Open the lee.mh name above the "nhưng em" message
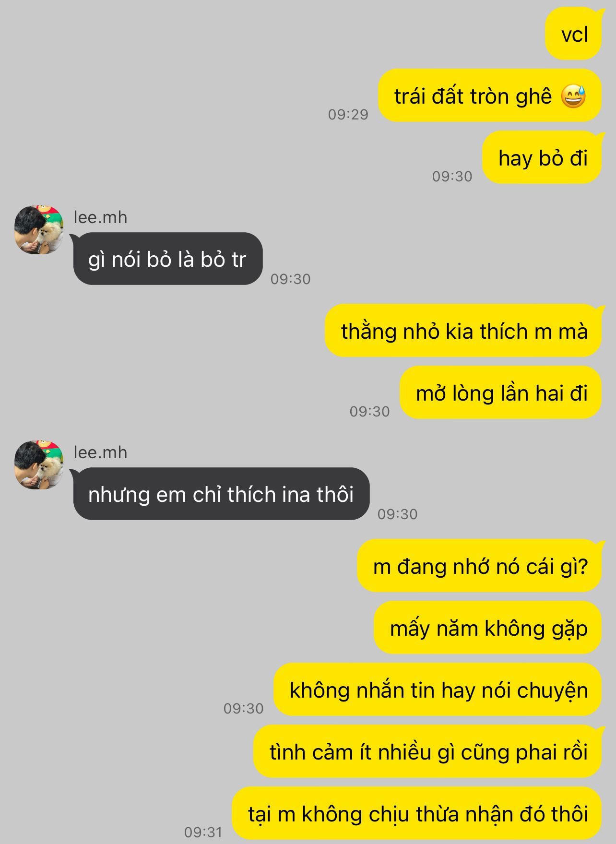The height and width of the screenshot is (844, 616). tap(100, 452)
